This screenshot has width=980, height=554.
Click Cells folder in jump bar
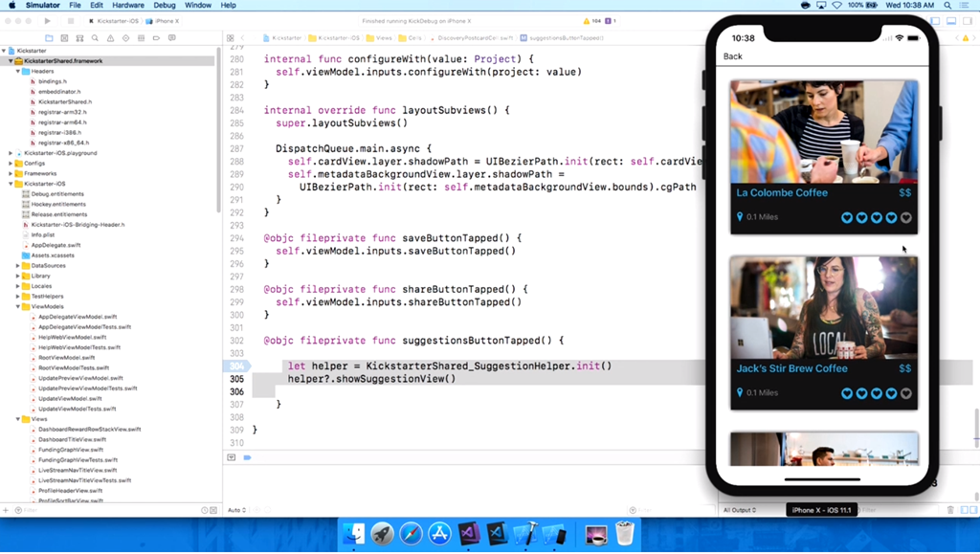click(x=411, y=38)
